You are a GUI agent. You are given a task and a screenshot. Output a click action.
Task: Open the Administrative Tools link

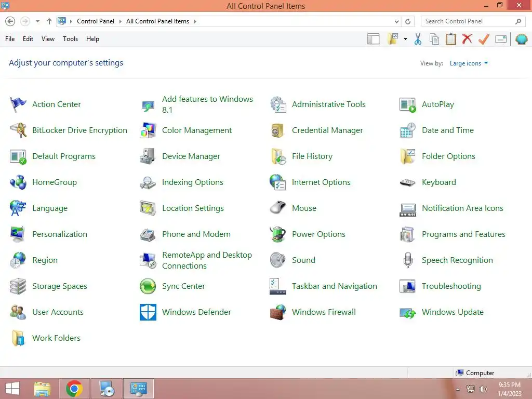tap(329, 104)
